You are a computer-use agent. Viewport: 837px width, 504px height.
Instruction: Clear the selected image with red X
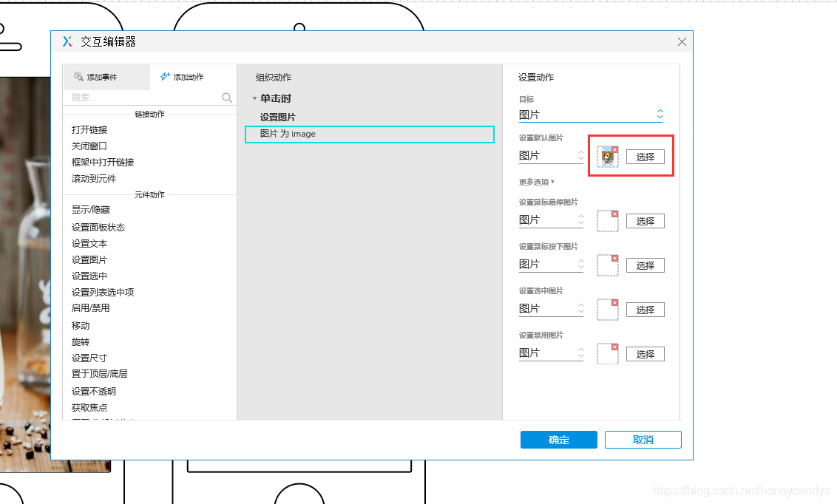[x=615, y=302]
